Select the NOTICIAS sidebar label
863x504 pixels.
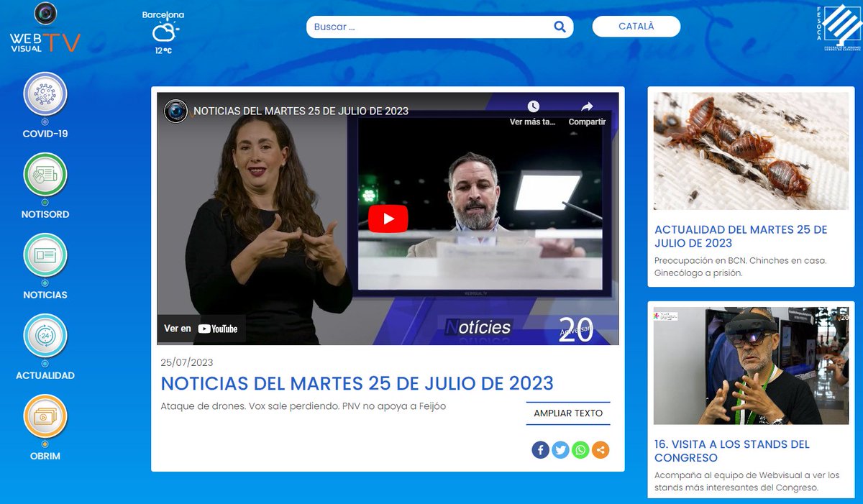(45, 295)
